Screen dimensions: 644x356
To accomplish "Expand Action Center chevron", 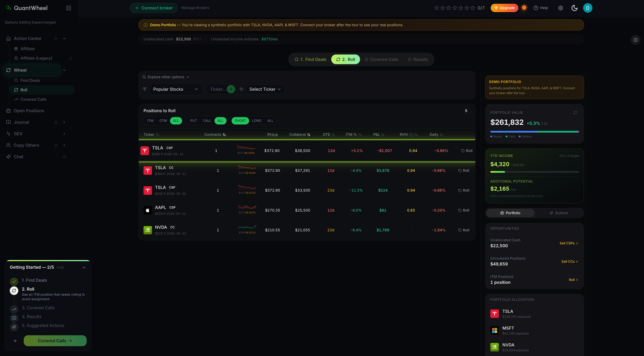I will tap(64, 38).
